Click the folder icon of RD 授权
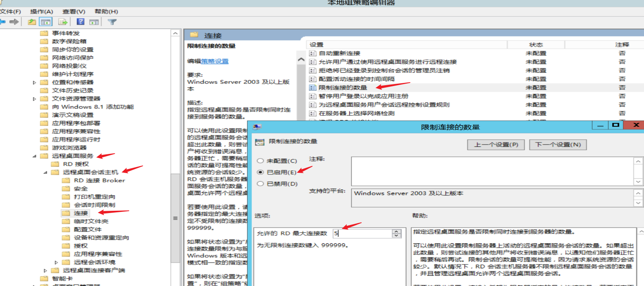The image size is (644, 286). 55,164
